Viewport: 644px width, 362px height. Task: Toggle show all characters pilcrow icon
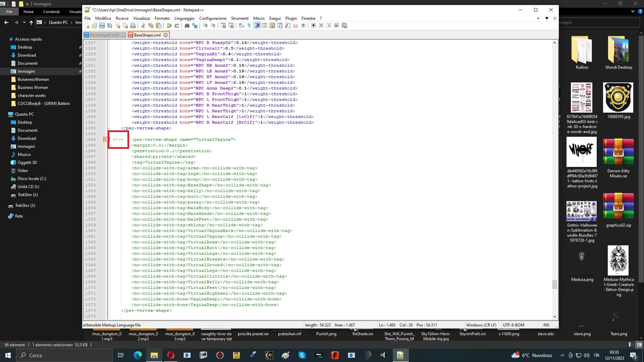[249, 25]
